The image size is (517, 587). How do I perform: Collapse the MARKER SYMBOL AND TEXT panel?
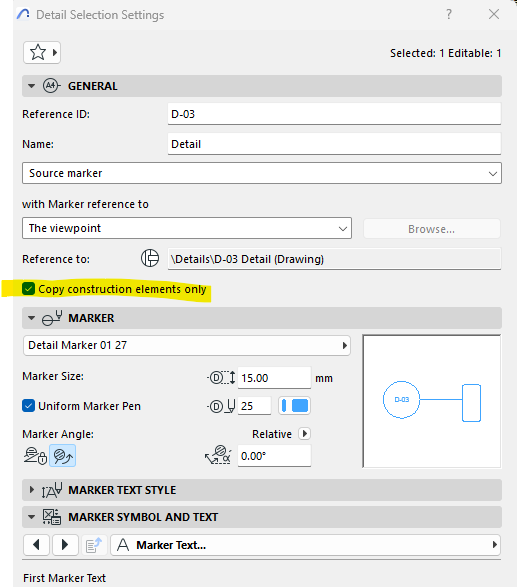[x=31, y=517]
